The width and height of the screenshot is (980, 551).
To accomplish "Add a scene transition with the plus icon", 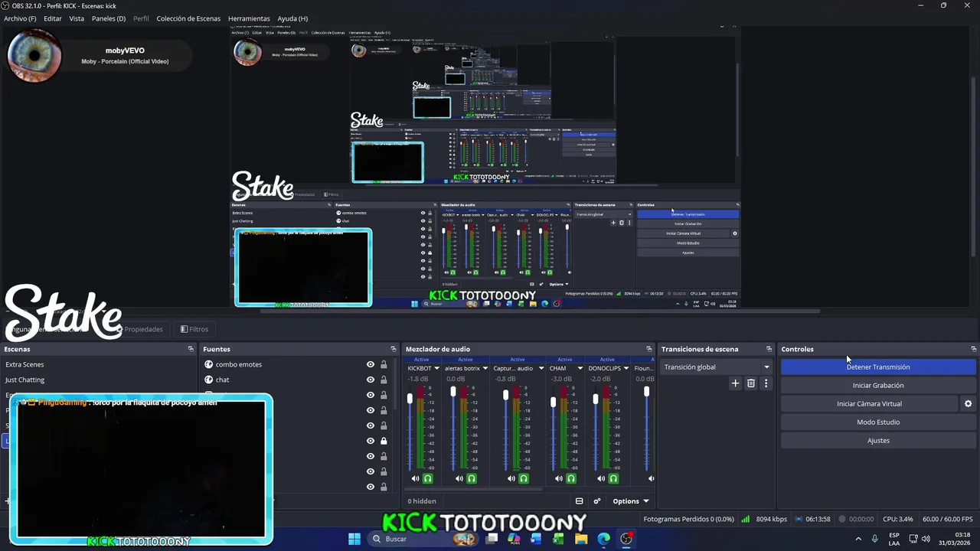I will click(x=735, y=383).
